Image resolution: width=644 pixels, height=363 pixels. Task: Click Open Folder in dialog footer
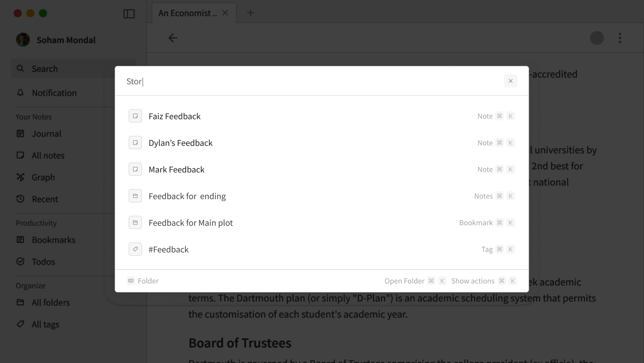404,281
